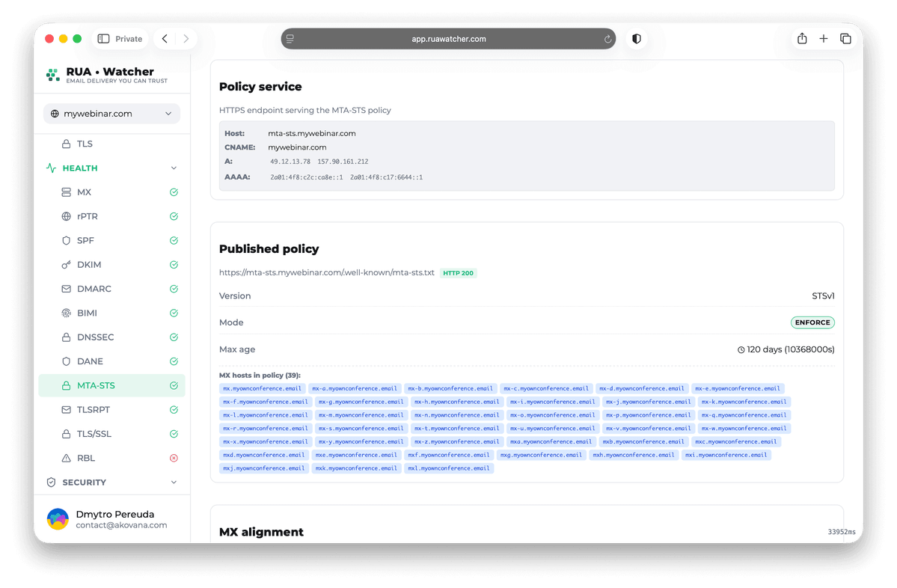897x588 pixels.
Task: Collapse the HEALTH section
Action: point(174,168)
